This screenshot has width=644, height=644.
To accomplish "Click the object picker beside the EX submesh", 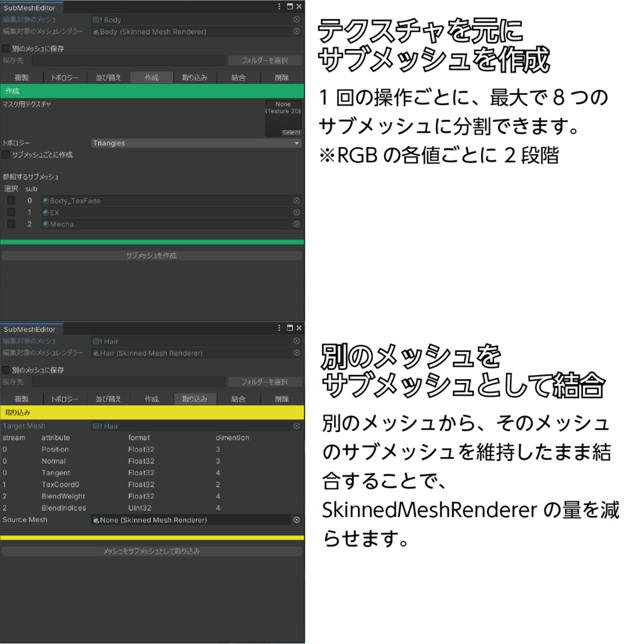I will click(x=296, y=212).
